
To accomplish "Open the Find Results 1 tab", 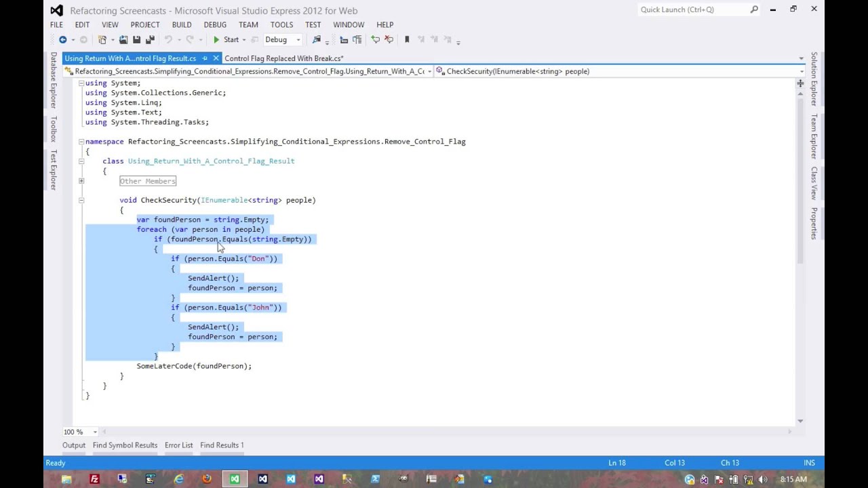I will pyautogui.click(x=222, y=445).
